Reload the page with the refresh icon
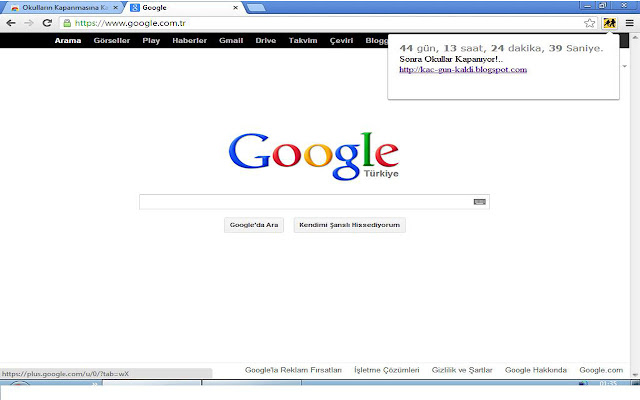Image resolution: width=640 pixels, height=400 pixels. tap(47, 23)
